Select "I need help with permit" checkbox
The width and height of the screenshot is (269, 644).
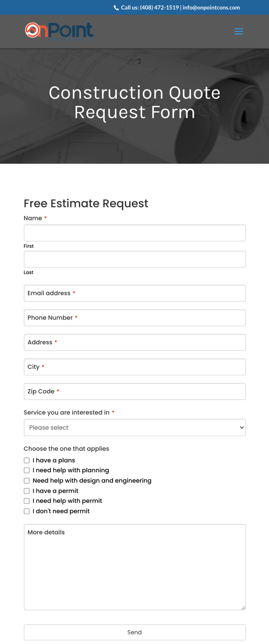pos(27,501)
